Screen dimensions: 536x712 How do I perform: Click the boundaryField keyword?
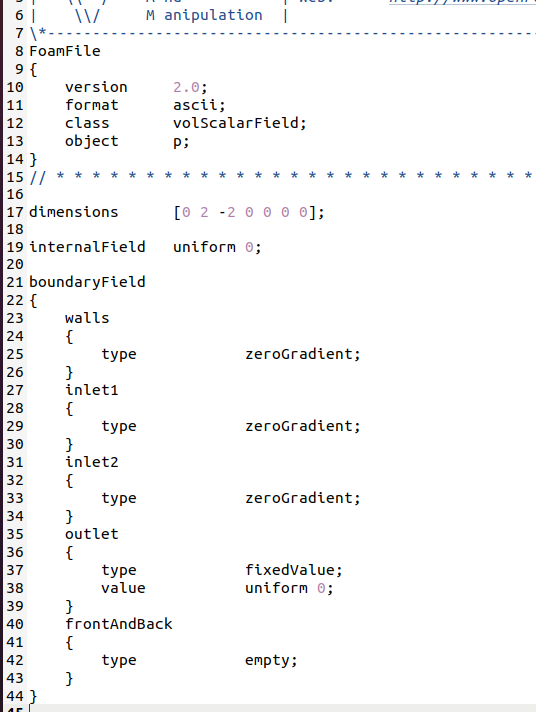click(x=87, y=282)
